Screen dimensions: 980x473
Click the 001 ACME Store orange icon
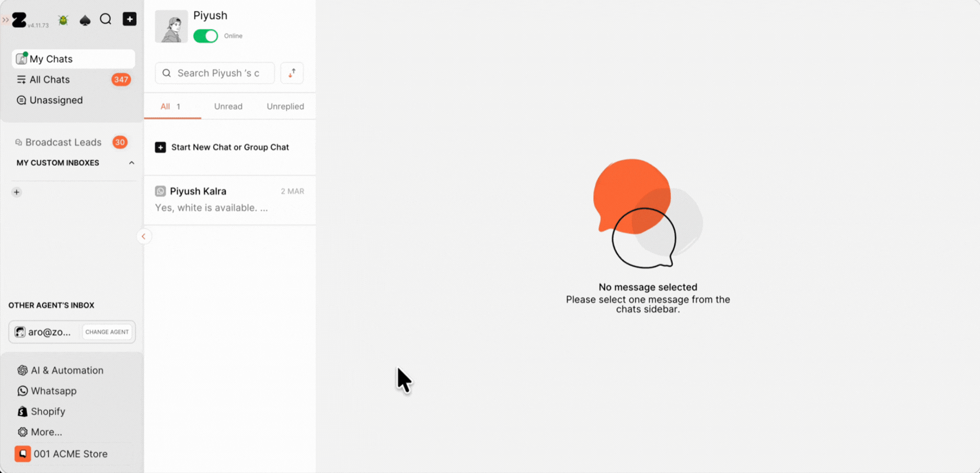point(22,454)
